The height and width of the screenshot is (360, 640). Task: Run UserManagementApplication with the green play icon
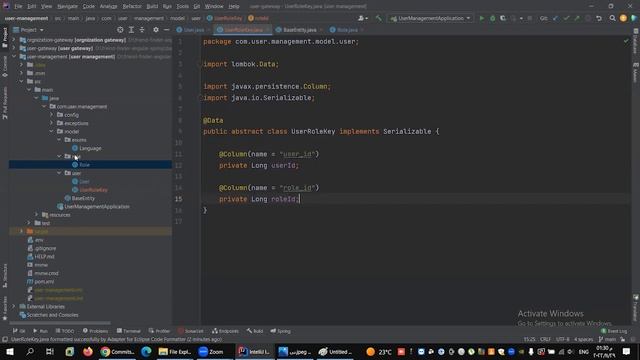pyautogui.click(x=482, y=18)
